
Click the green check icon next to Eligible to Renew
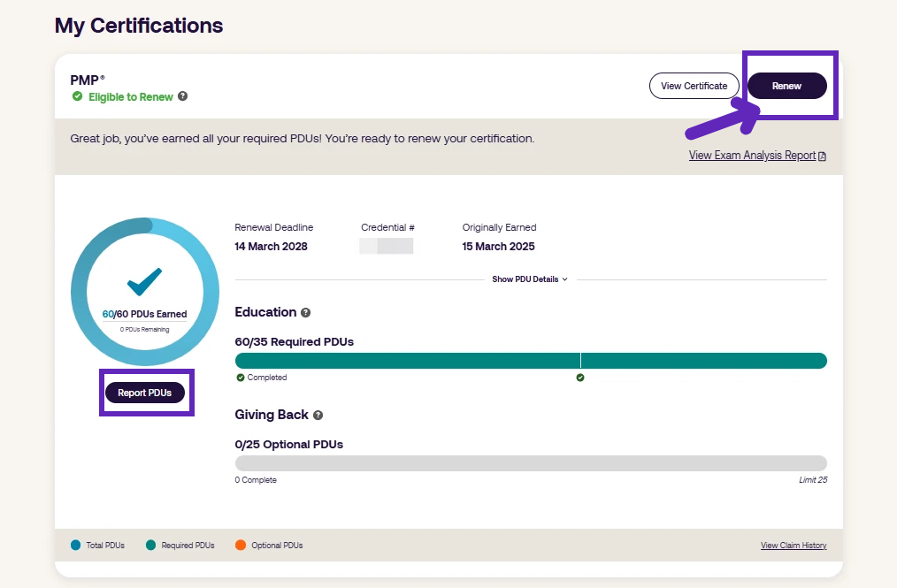click(x=77, y=96)
